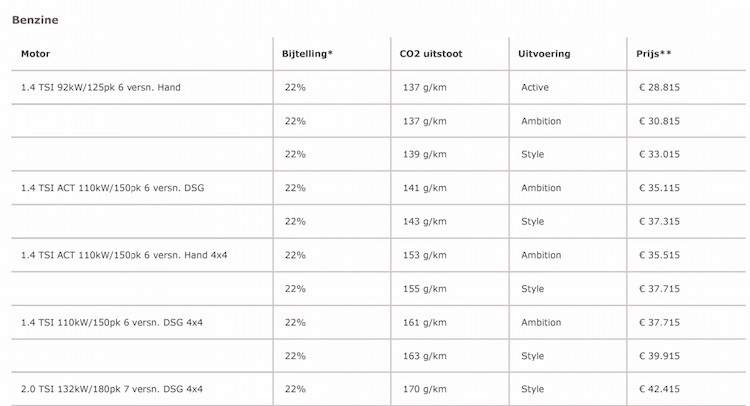
Task: Click the Motor column header
Action: pos(36,54)
